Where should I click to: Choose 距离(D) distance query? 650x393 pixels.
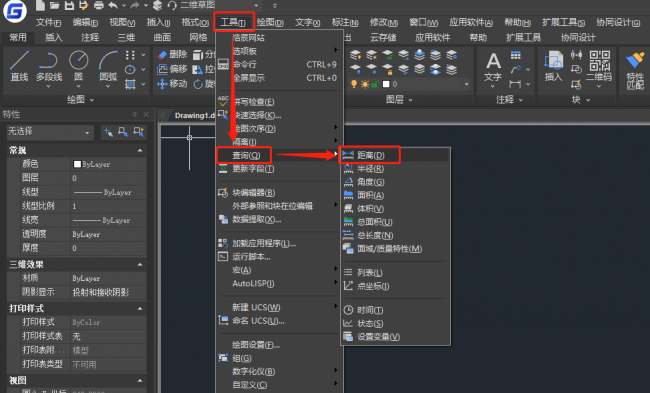[x=395, y=155]
